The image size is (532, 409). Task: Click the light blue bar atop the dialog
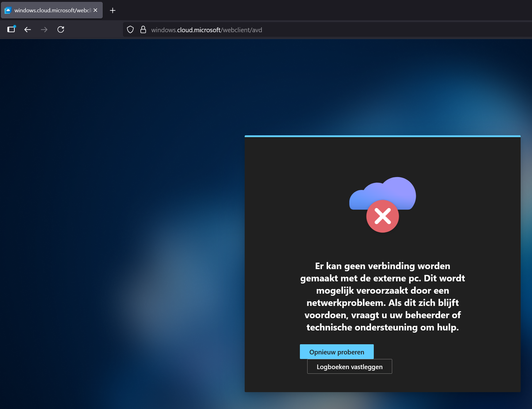tap(382, 136)
